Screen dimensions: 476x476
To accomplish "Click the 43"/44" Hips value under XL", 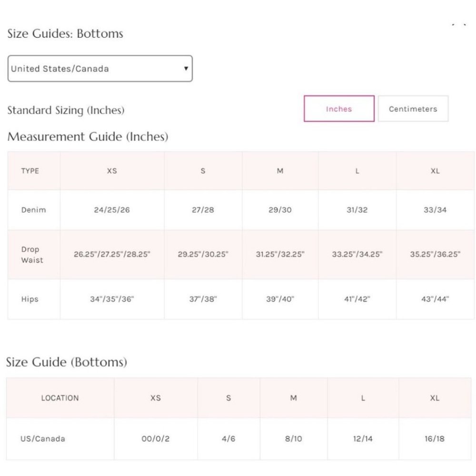I will 435,299.
